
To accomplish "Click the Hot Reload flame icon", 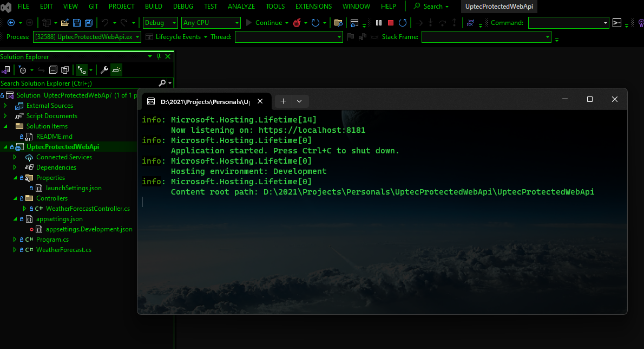I will 297,23.
